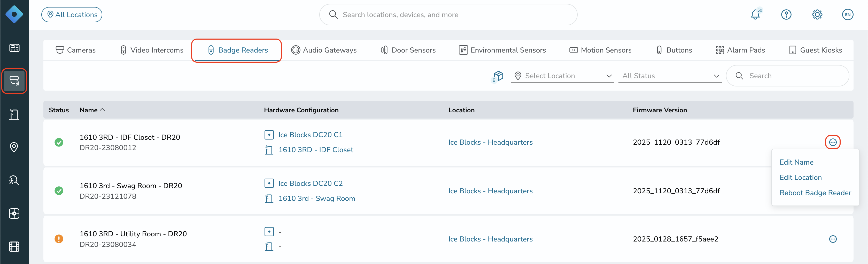Image resolution: width=868 pixels, height=264 pixels.
Task: Select reader name 1610 3RD - IDF Closet - DR20
Action: [130, 137]
